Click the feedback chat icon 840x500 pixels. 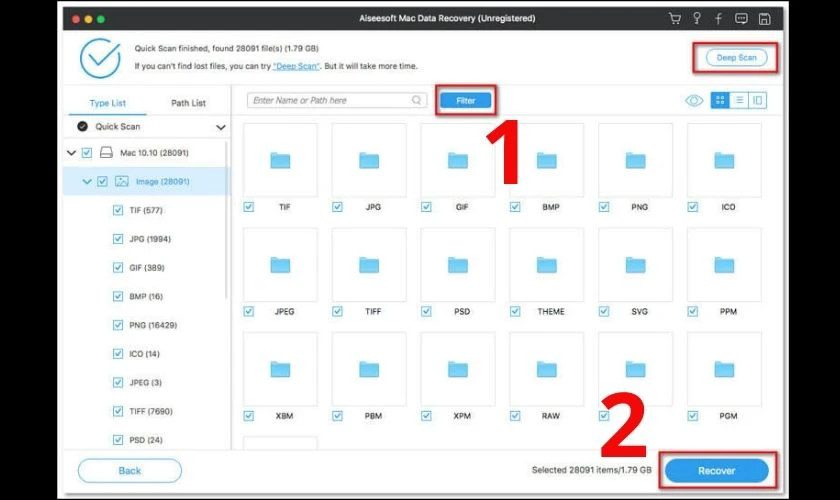coord(740,19)
